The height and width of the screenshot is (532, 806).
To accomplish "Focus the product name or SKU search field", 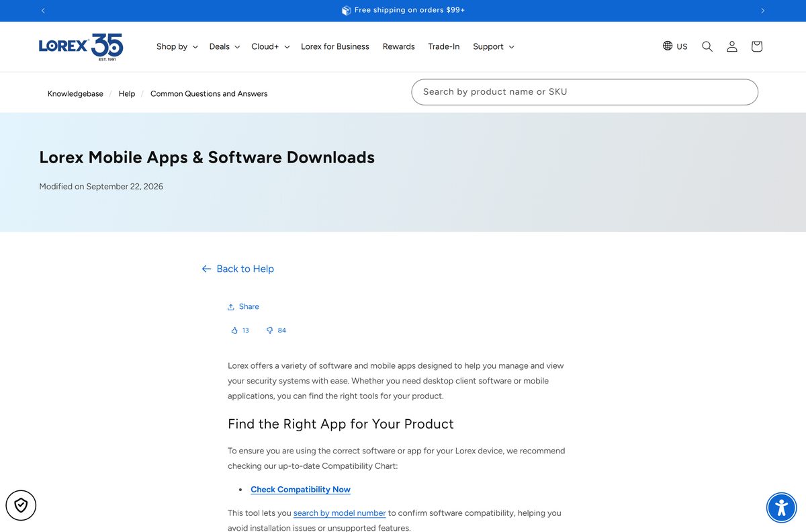I will click(x=584, y=92).
